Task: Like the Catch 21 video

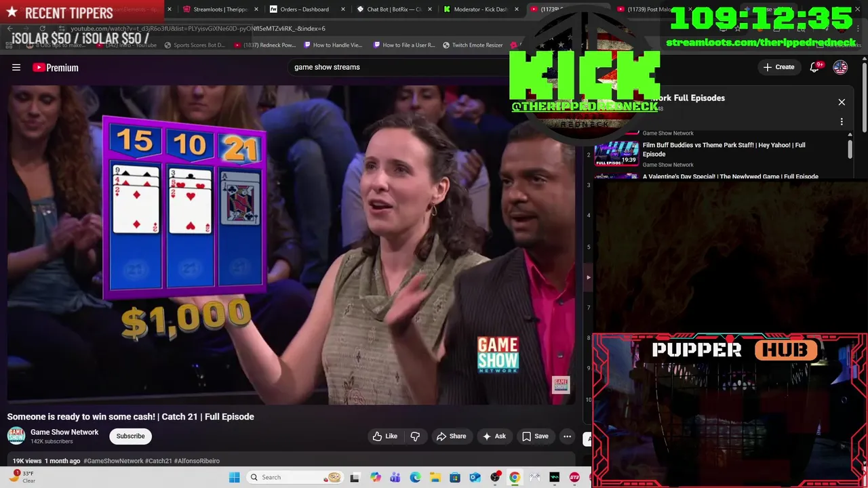Action: click(x=385, y=436)
